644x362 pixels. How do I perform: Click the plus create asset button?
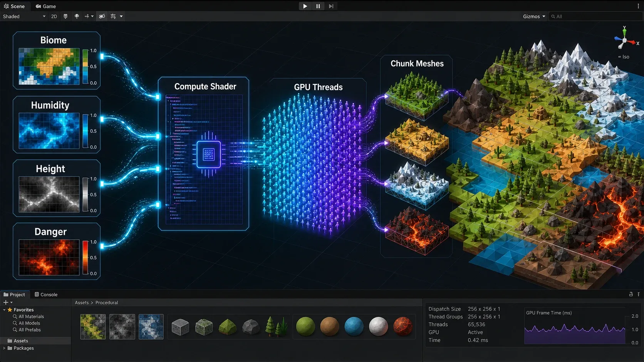click(x=6, y=303)
